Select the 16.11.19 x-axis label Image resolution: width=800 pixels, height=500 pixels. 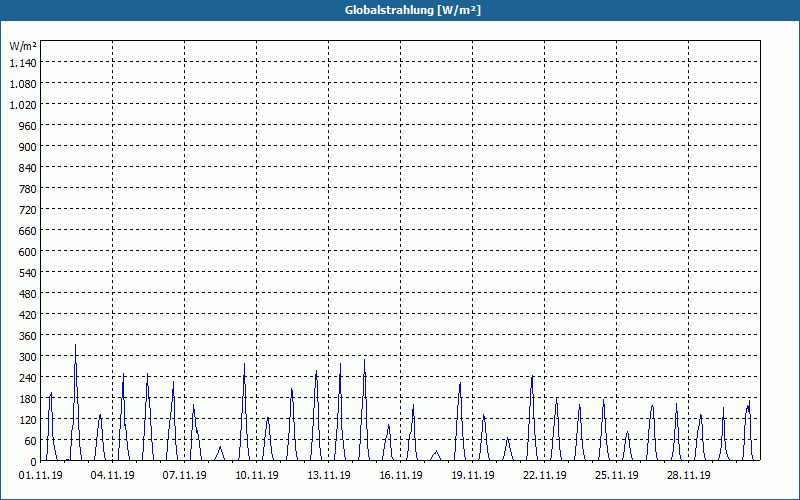(x=401, y=476)
